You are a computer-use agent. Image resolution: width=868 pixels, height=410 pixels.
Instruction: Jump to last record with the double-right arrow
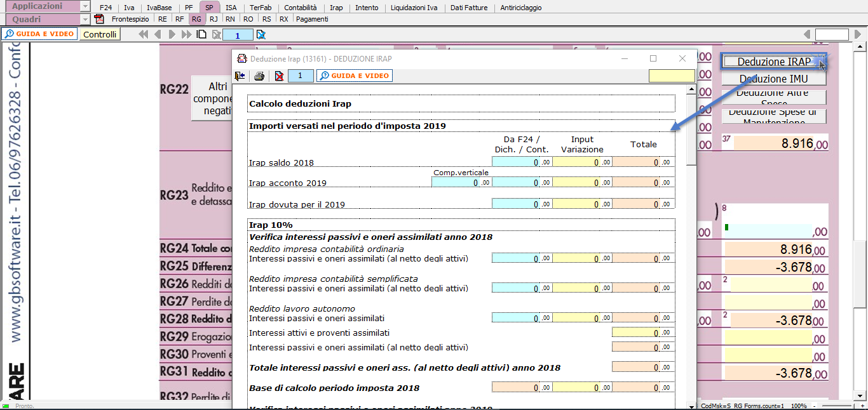(x=186, y=34)
